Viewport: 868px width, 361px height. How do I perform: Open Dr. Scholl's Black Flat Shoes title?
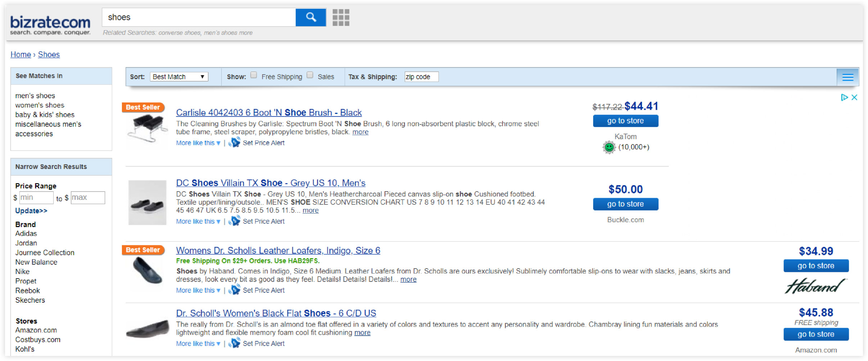coord(276,313)
